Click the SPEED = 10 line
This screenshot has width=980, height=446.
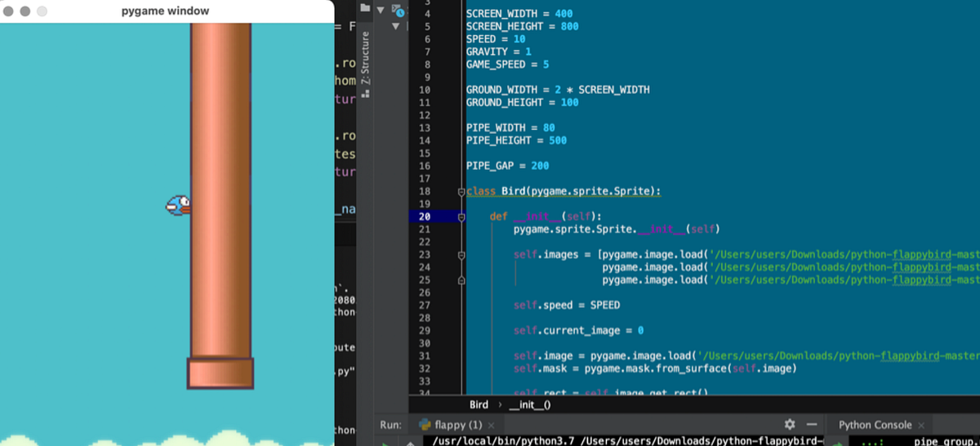496,39
